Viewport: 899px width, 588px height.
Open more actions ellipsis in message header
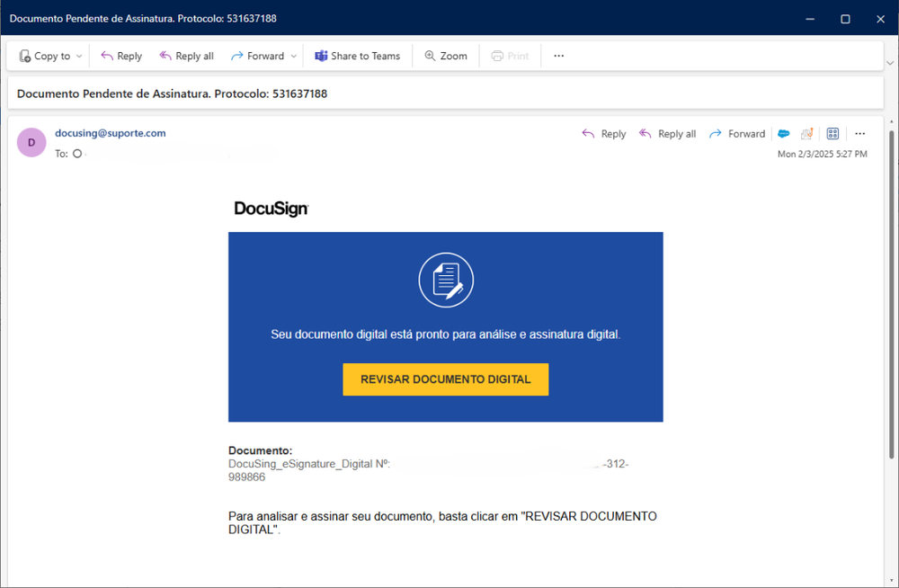(860, 134)
